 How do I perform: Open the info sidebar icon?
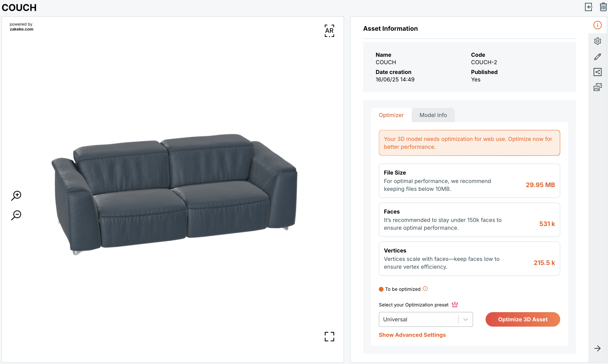tap(597, 25)
